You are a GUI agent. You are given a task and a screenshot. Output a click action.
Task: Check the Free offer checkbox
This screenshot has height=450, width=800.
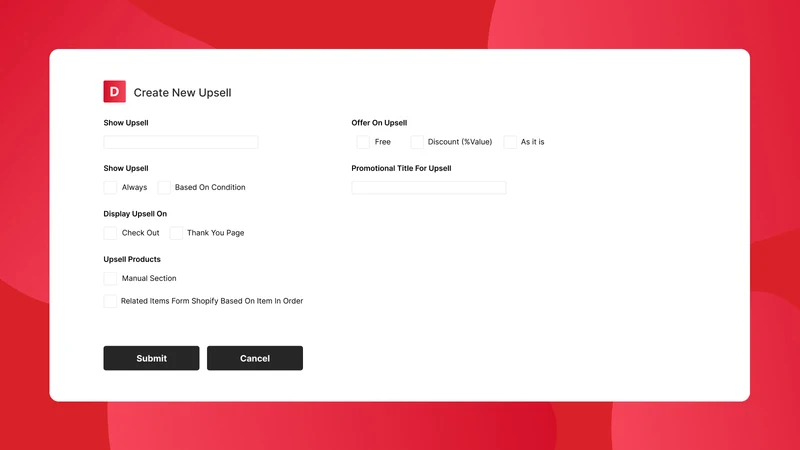(x=363, y=142)
